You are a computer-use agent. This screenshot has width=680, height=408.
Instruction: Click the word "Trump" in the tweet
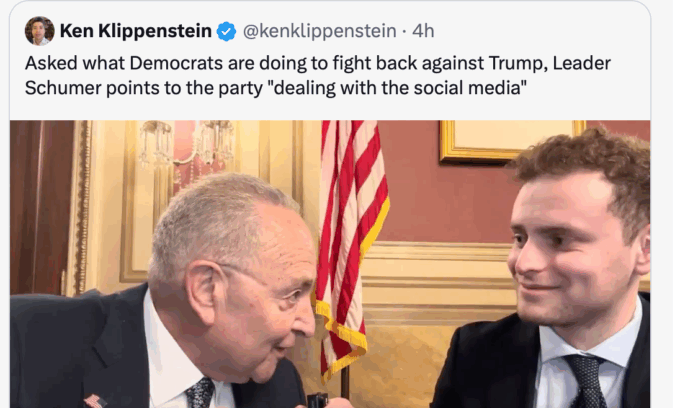(491, 63)
